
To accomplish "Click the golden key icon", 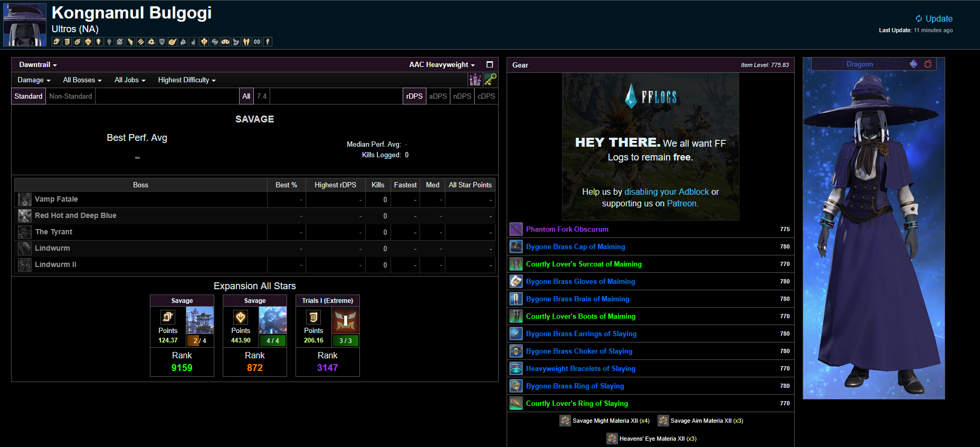I will coord(490,80).
